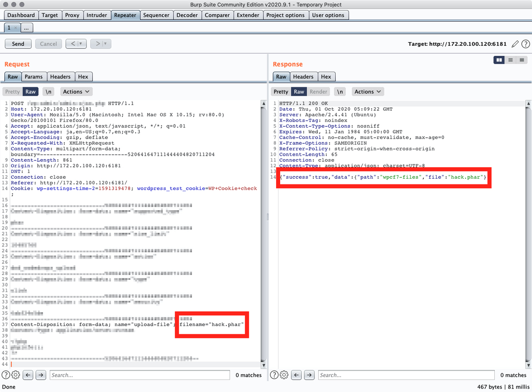
Task: Click the Cancel button
Action: coord(48,44)
